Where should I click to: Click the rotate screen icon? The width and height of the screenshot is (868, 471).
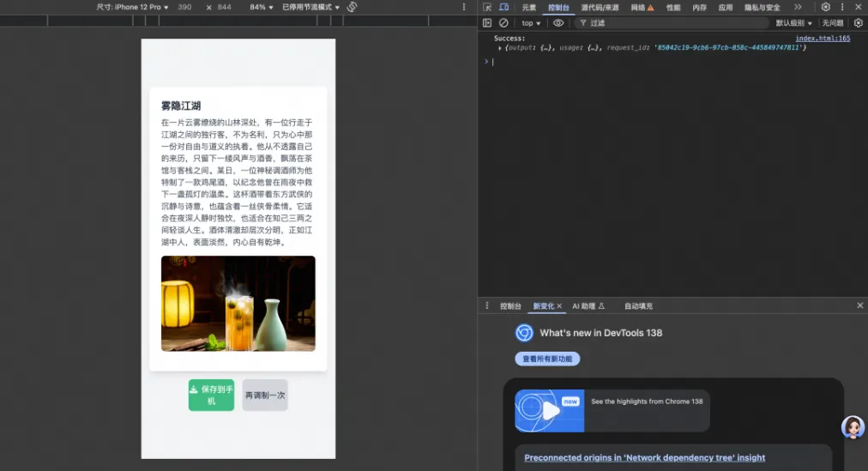coord(352,7)
